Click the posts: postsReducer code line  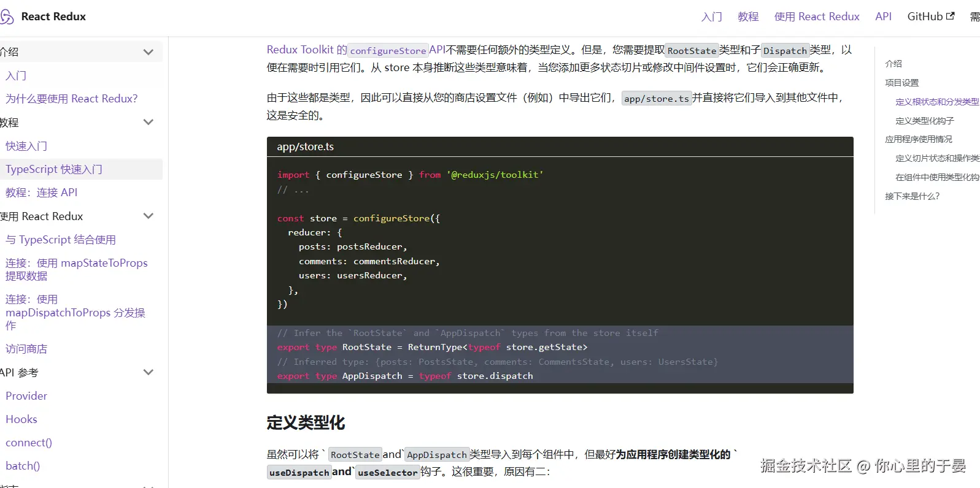coord(353,246)
